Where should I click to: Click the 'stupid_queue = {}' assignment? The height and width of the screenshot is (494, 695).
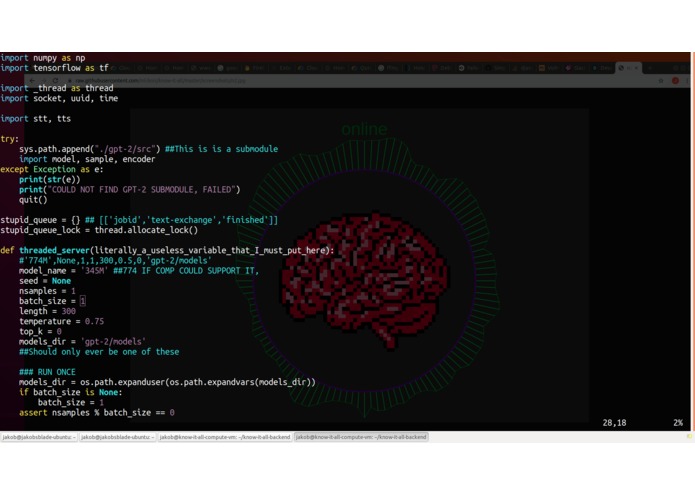(40, 220)
